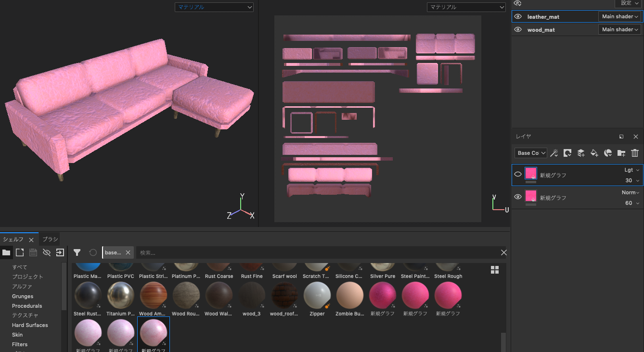This screenshot has width=644, height=352.
Task: Add a new fill layer with bucket icon
Action: tap(594, 153)
